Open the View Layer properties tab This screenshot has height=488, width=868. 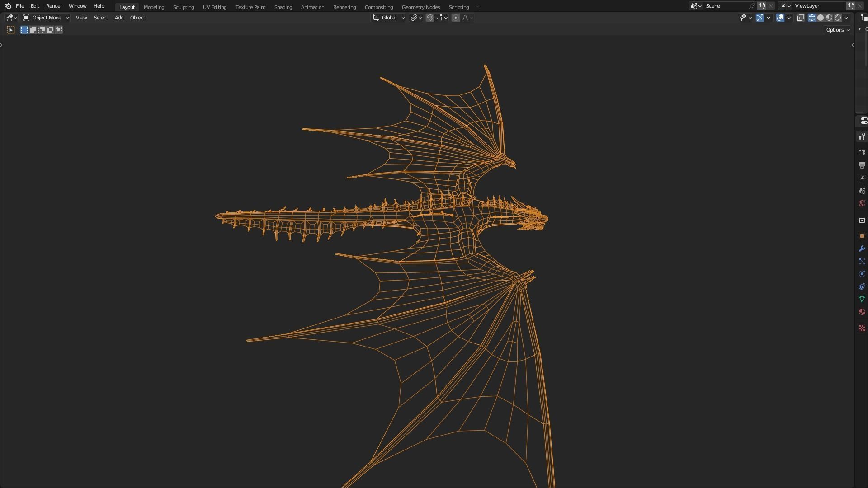tap(862, 178)
